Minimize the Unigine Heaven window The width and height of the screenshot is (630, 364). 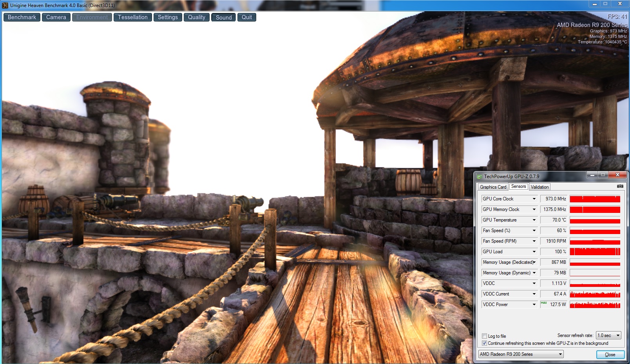coord(594,4)
